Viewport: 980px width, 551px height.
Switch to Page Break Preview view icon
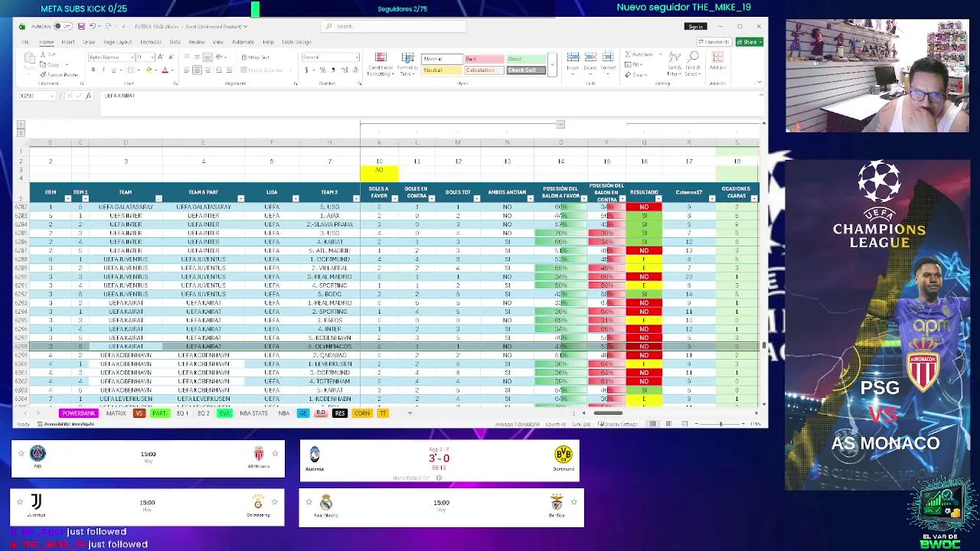click(x=684, y=424)
